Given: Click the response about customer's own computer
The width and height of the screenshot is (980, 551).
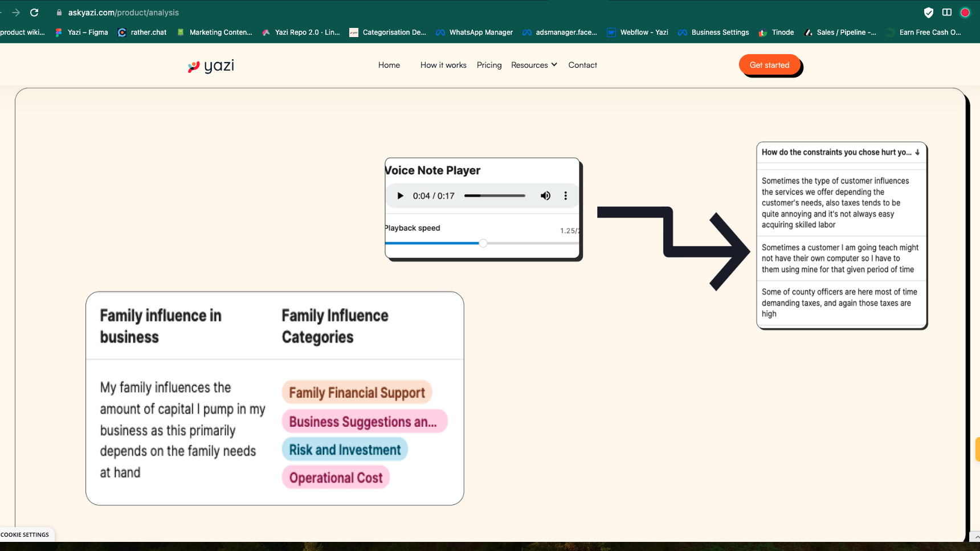Looking at the screenshot, I should [842, 259].
